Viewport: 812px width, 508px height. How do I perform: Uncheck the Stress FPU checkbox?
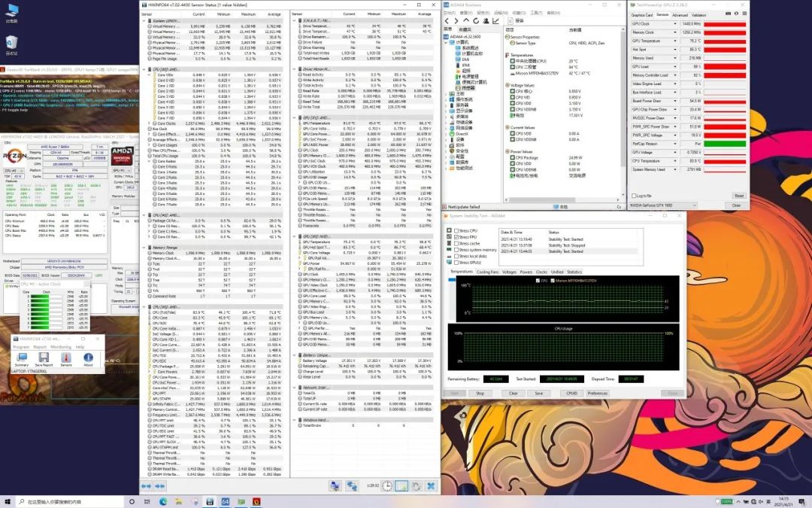[x=455, y=237]
